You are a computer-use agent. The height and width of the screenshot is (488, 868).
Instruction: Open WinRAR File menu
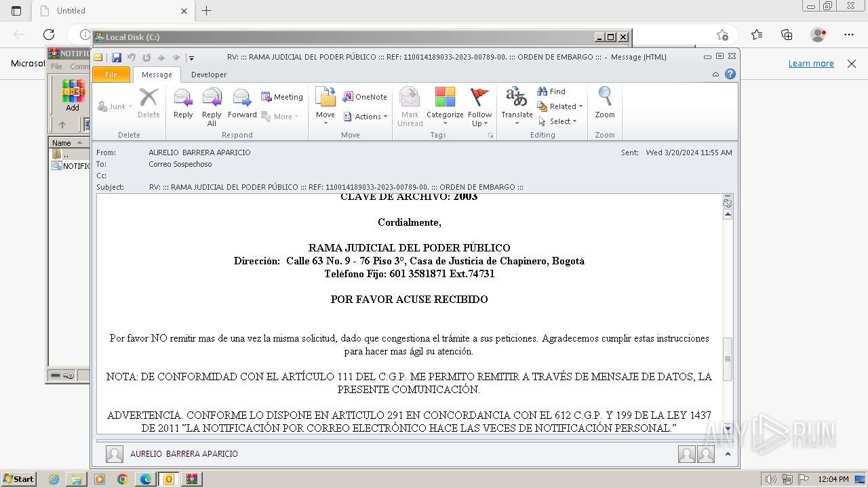tap(56, 66)
